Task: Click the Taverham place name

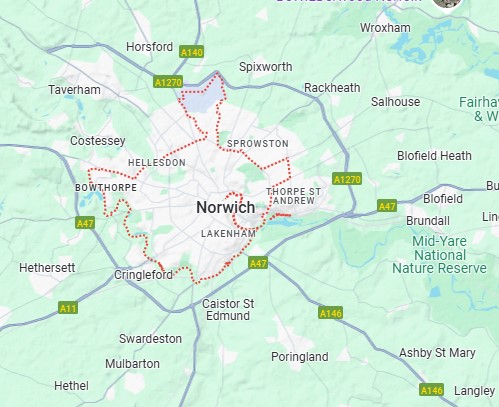Action: pyautogui.click(x=74, y=90)
